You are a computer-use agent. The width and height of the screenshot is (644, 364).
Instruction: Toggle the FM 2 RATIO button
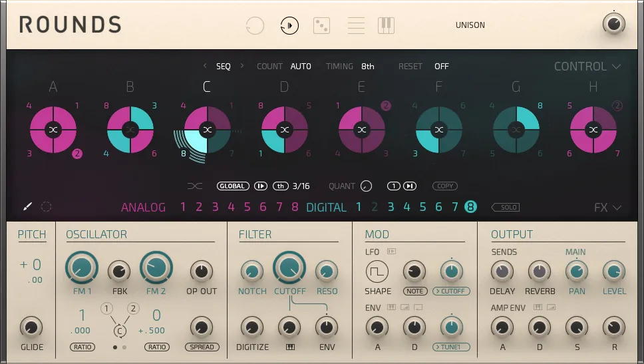click(x=157, y=347)
